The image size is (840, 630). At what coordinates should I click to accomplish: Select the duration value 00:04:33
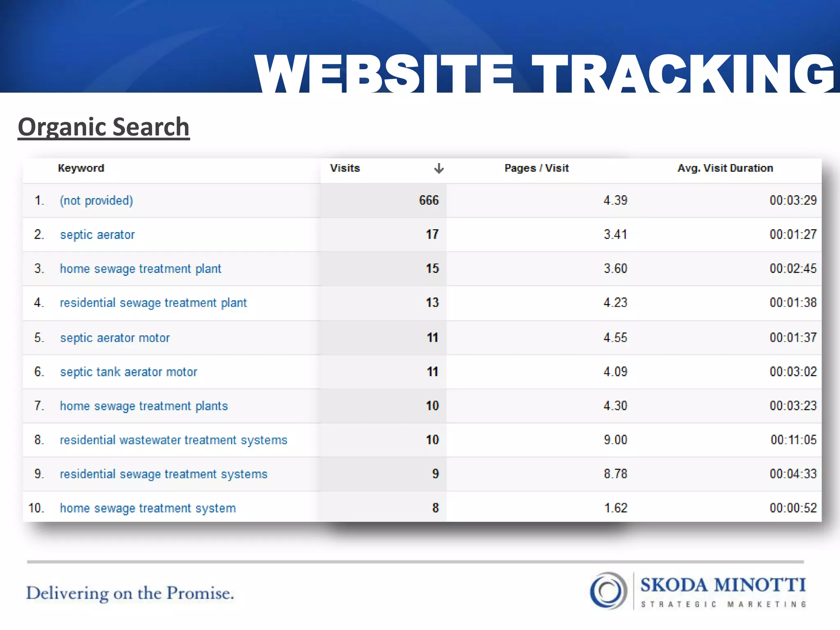[793, 474]
